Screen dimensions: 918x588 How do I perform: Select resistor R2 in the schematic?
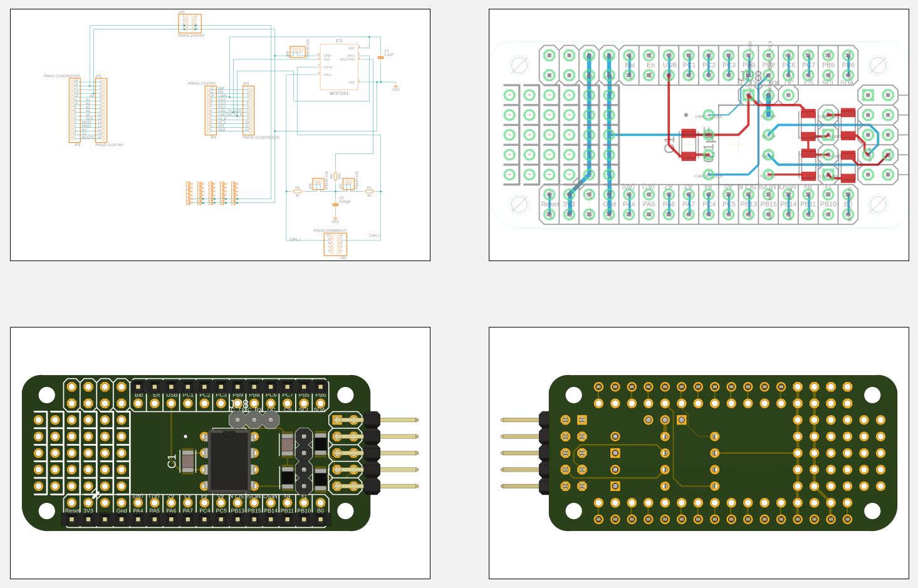pos(298,192)
